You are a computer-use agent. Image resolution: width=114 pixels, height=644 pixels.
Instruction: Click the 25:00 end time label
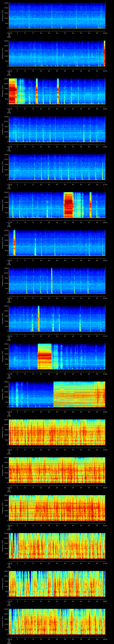[x=105, y=109]
